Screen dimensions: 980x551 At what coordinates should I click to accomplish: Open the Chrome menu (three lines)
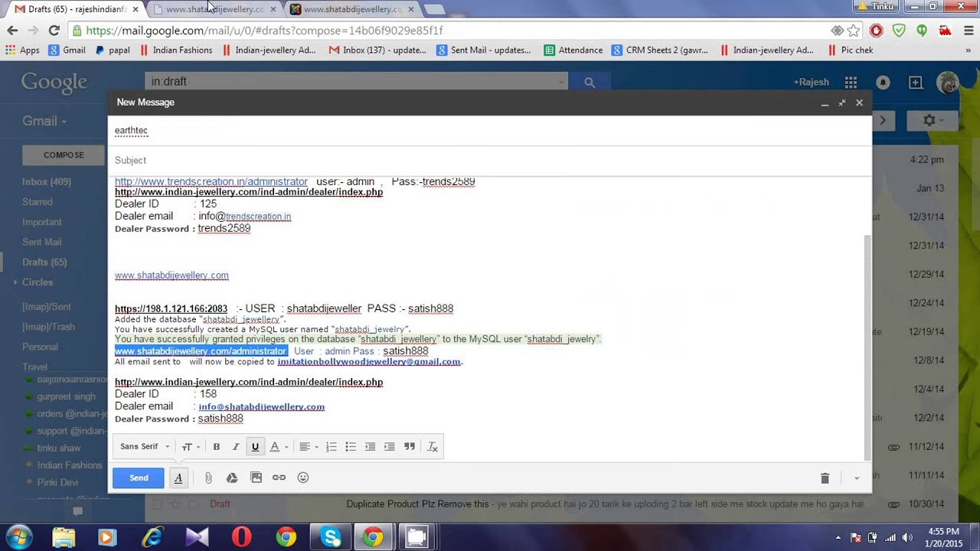pos(968,31)
